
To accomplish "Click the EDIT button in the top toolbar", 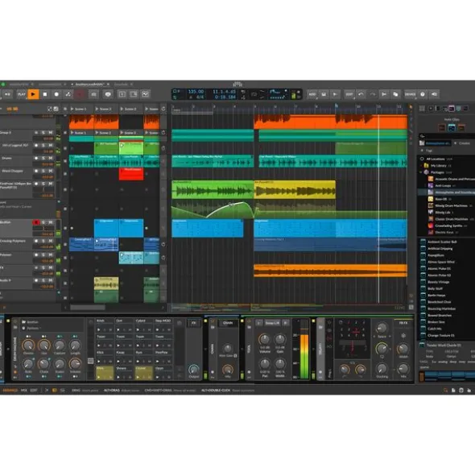I will [x=349, y=94].
